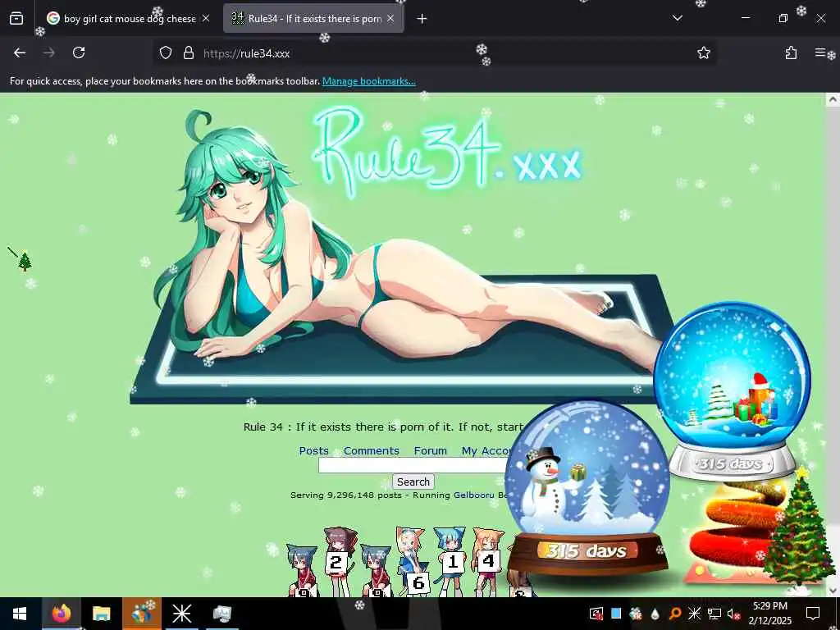The width and height of the screenshot is (840, 630).
Task: Open the Forum link
Action: (430, 451)
